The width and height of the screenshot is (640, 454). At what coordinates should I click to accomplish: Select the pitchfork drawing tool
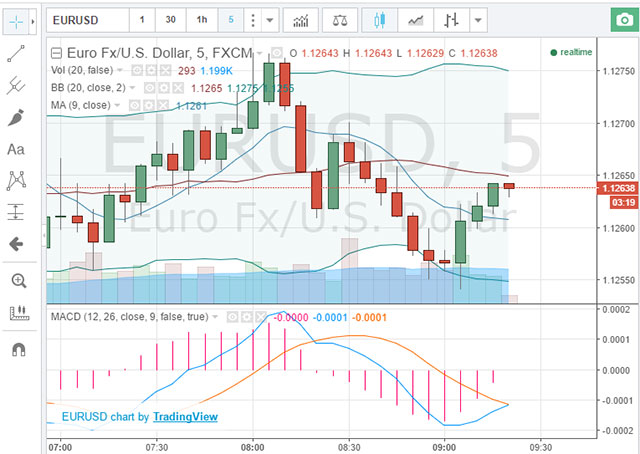(16, 85)
